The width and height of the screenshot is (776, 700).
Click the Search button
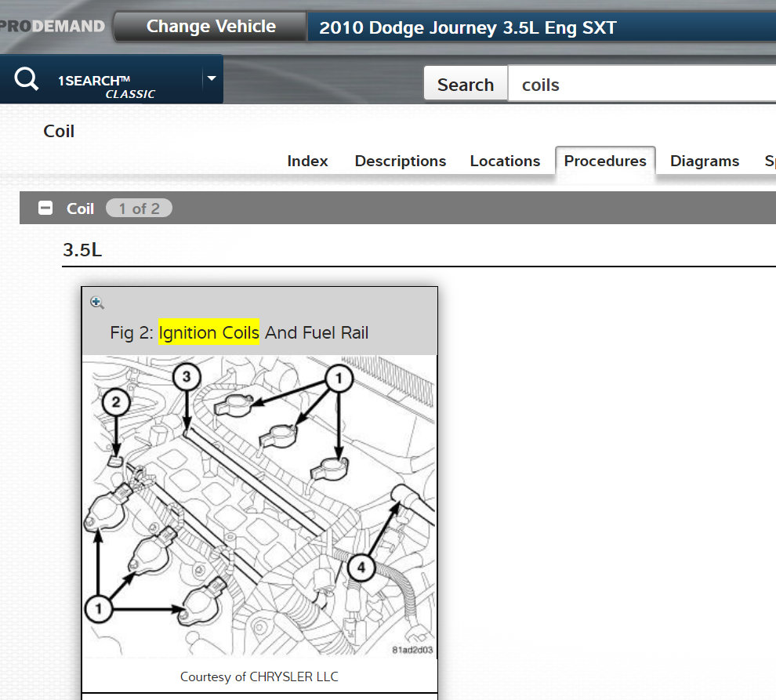pyautogui.click(x=465, y=85)
